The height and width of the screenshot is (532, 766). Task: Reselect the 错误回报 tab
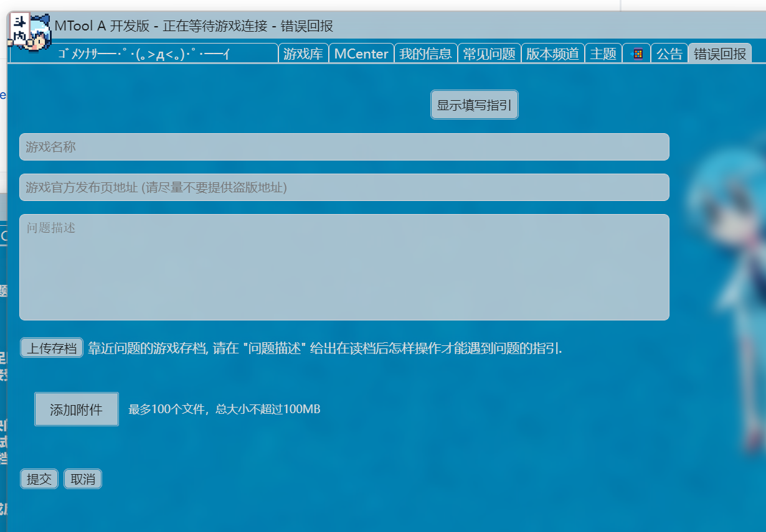[x=719, y=54]
